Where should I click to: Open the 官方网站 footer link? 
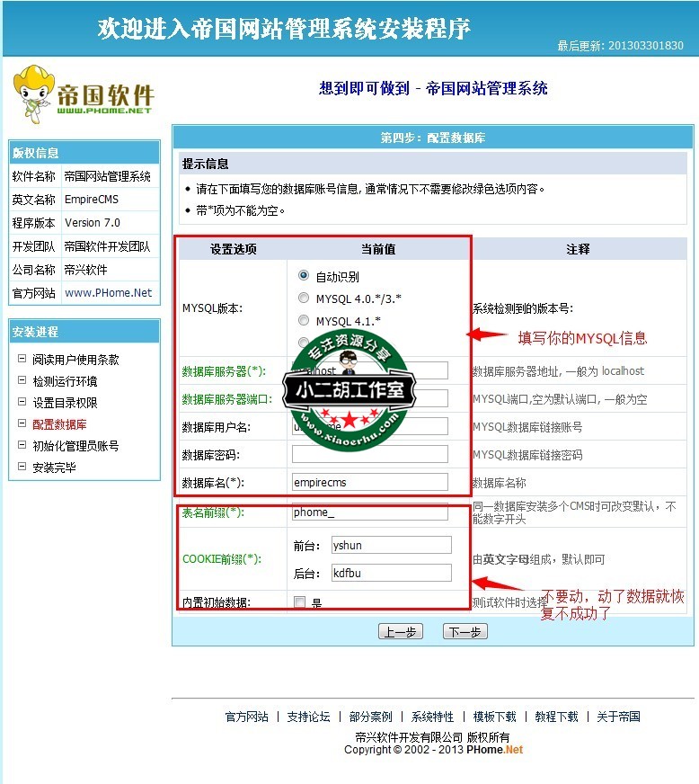click(x=246, y=717)
